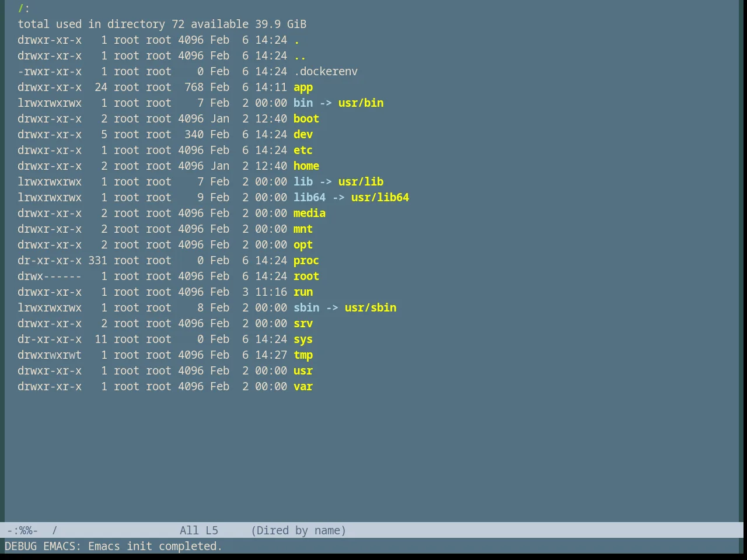Click the 'total used in directory 72' line
Screen dimensions: 747x560
pyautogui.click(x=162, y=24)
